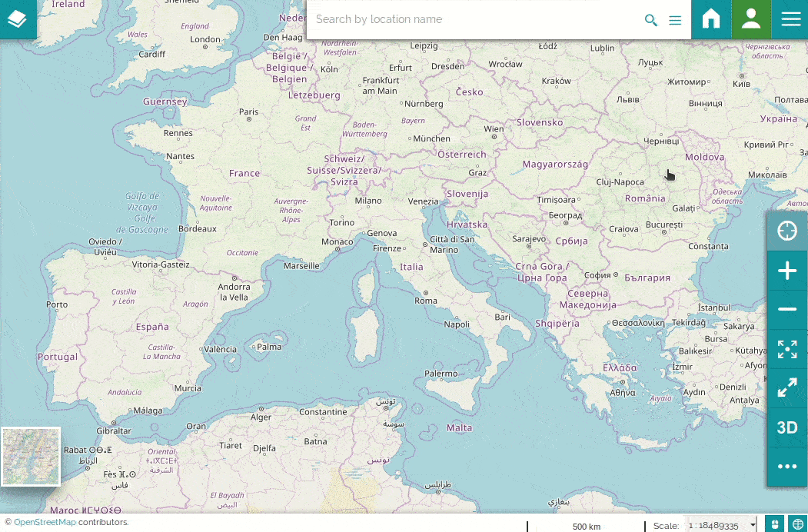Open the OpenStreetMap attribution link
This screenshot has width=808, height=532.
coord(45,522)
